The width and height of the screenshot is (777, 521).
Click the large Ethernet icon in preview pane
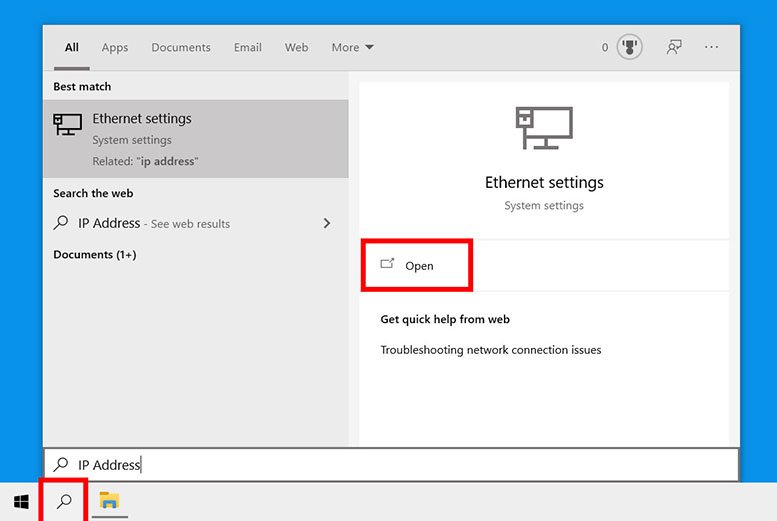click(544, 129)
